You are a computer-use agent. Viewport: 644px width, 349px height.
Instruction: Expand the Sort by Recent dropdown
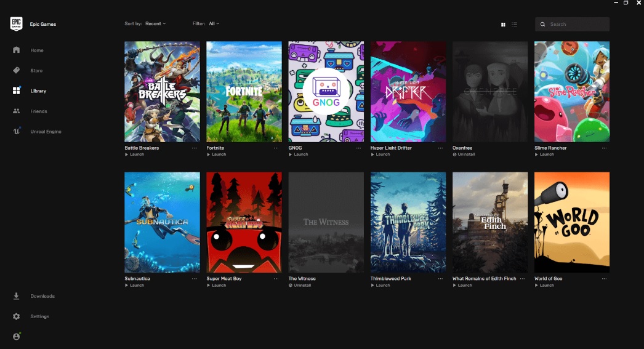[155, 24]
